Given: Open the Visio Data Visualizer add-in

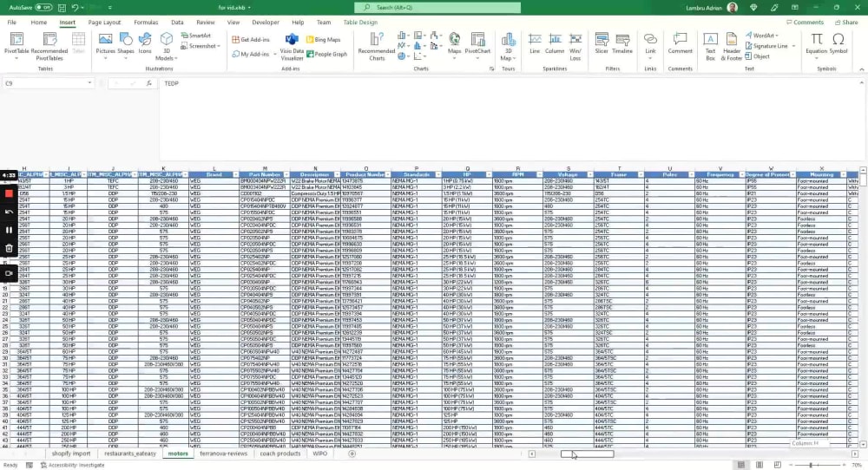Looking at the screenshot, I should click(292, 47).
